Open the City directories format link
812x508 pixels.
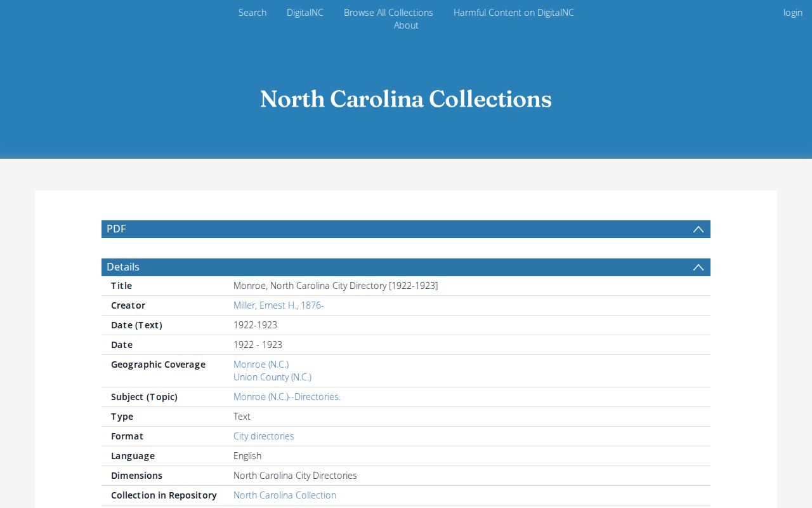264,436
